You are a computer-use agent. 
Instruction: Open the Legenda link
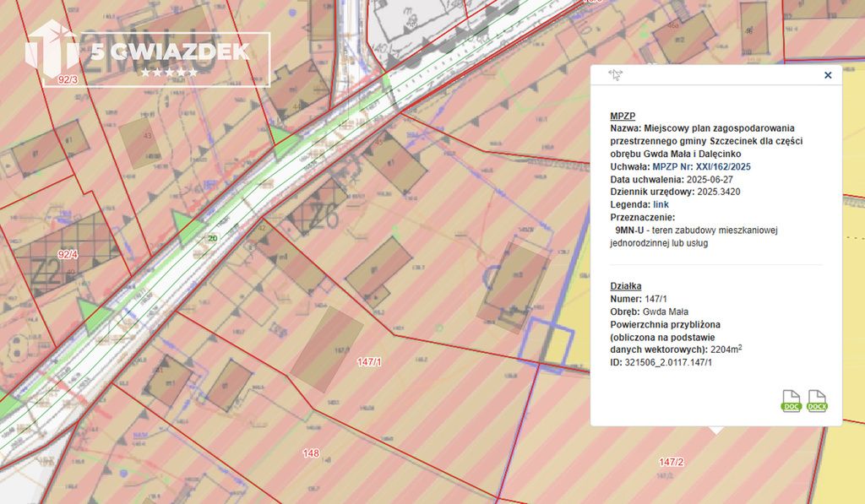click(x=661, y=204)
